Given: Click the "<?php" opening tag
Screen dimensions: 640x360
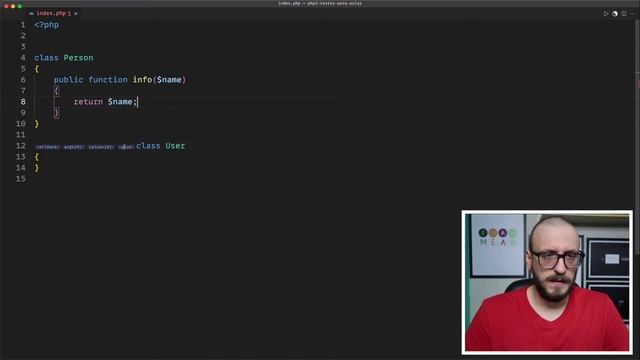Looking at the screenshot, I should click(47, 25).
